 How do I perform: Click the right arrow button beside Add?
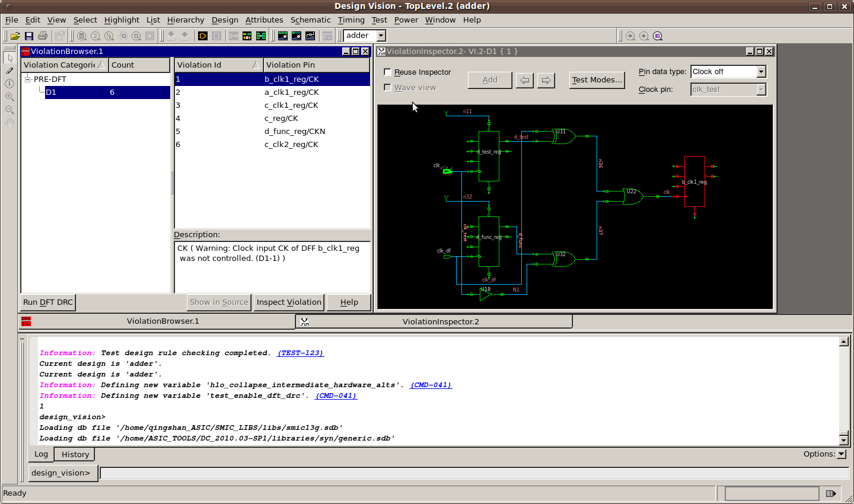546,80
